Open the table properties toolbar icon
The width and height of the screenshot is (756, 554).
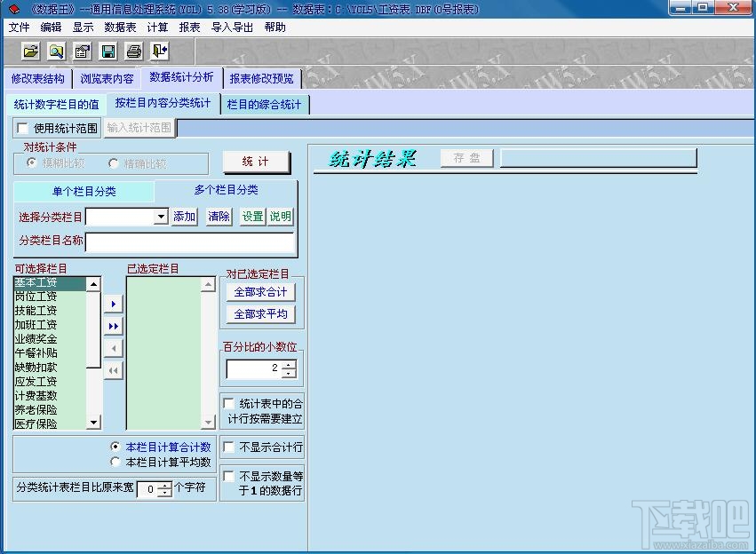(x=81, y=51)
